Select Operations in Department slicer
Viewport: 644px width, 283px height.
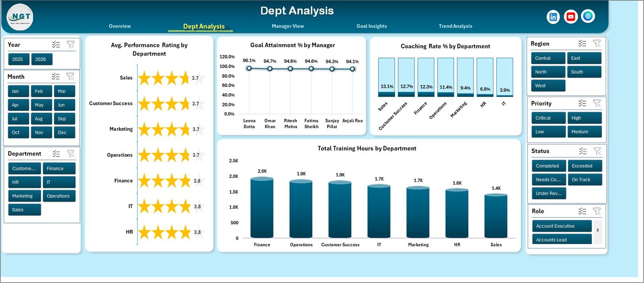[x=59, y=196]
